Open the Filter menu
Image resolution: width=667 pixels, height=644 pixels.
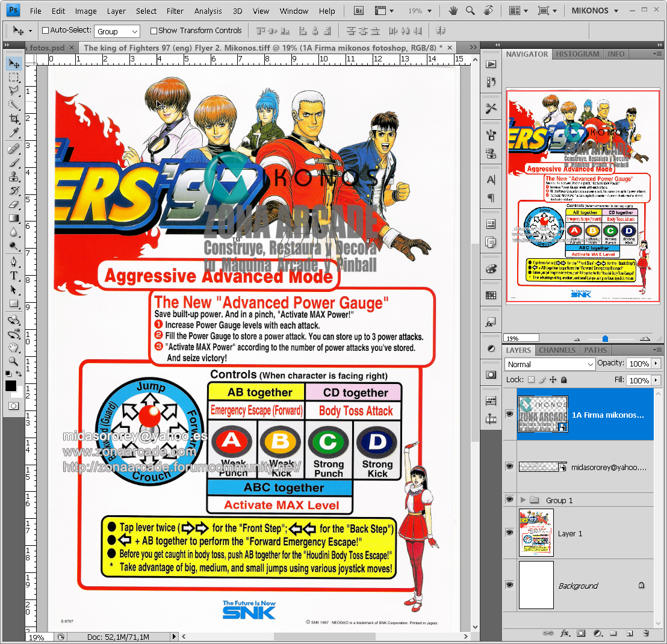[x=175, y=11]
